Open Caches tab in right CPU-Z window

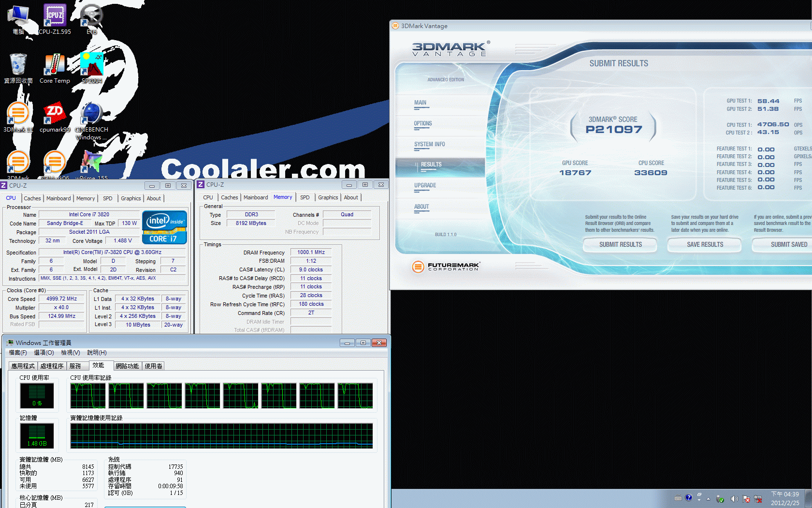tap(230, 197)
